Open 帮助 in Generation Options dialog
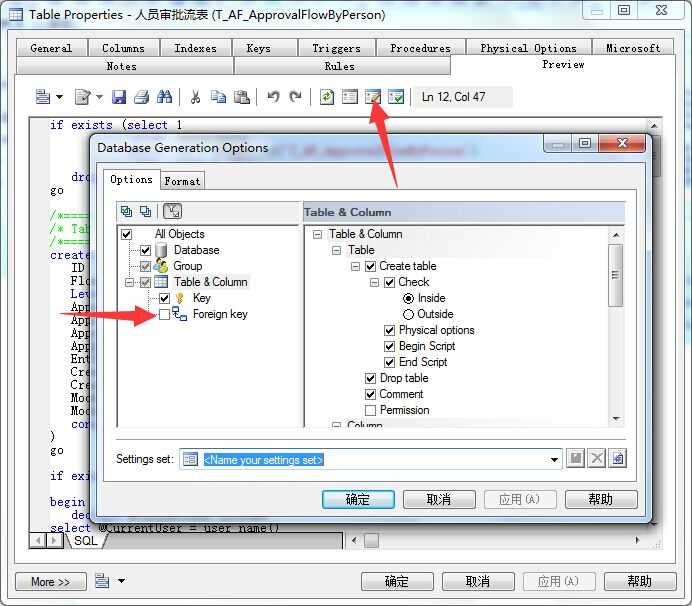692x606 pixels. coord(601,499)
